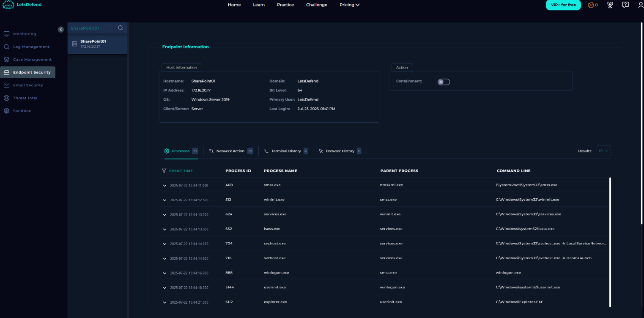Screen dimensions: 644x318
Task: Click the IP address value 172.16.20.17 in Host Information
Action: coord(201,90)
